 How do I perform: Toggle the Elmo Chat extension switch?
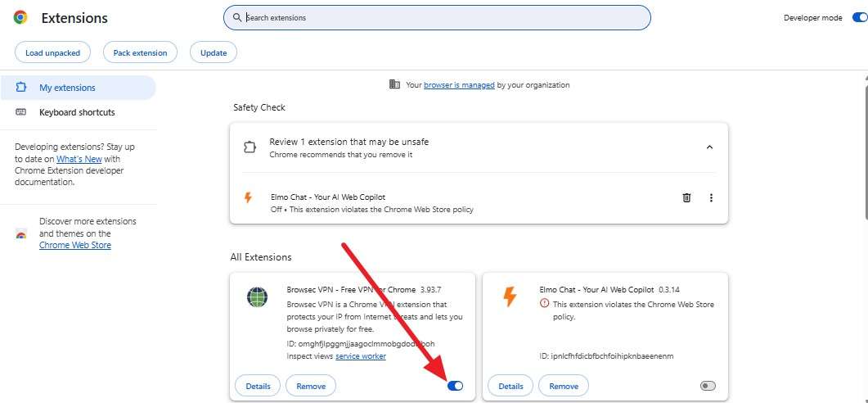coord(708,386)
